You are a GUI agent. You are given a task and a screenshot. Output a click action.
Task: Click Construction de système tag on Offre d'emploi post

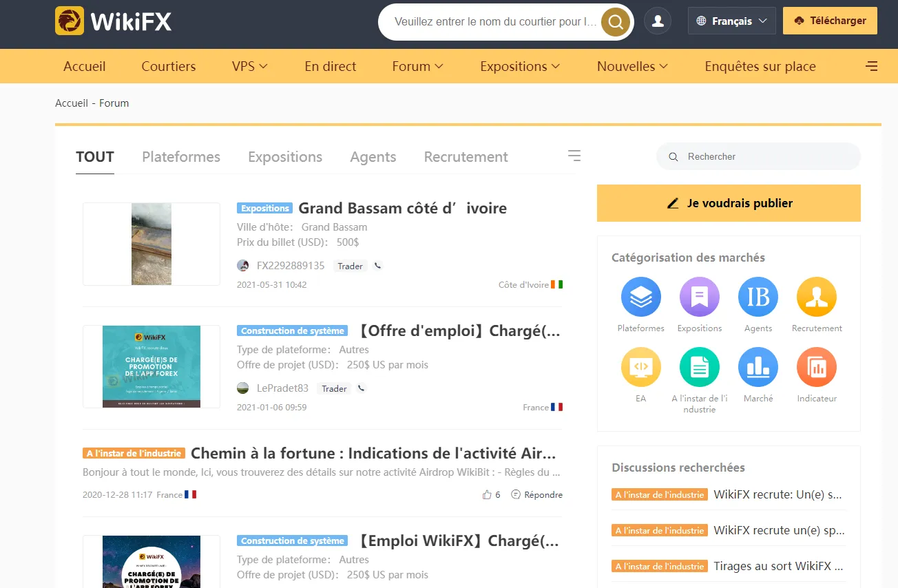click(x=293, y=330)
